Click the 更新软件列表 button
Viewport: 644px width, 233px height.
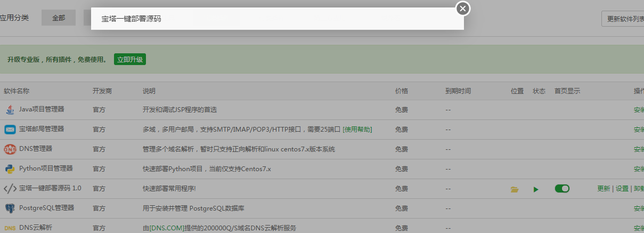tap(623, 19)
